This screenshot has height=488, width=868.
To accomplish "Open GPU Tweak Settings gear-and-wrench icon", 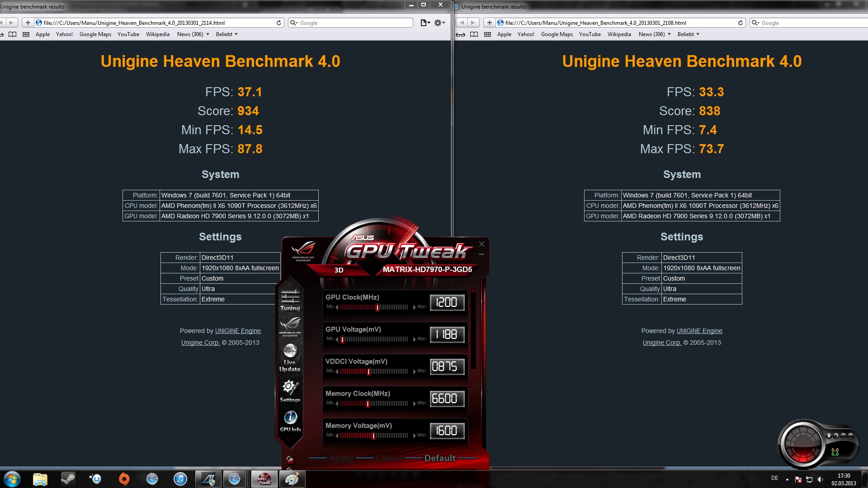I will point(290,388).
